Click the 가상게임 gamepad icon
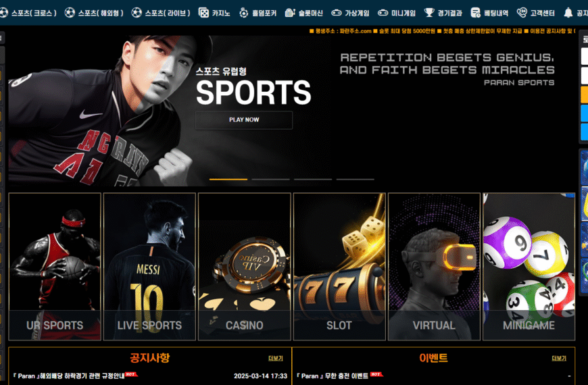Viewport: 588px width, 385px height. tap(337, 13)
